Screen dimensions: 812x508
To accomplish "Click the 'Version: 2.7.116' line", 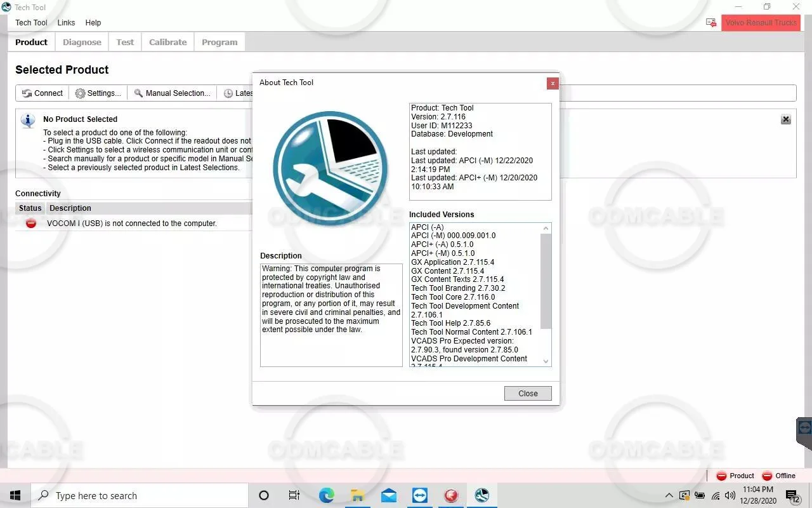I will point(438,117).
